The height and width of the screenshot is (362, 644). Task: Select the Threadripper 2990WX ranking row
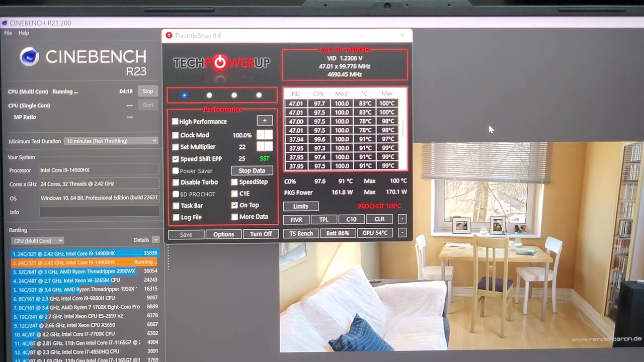pyautogui.click(x=85, y=271)
